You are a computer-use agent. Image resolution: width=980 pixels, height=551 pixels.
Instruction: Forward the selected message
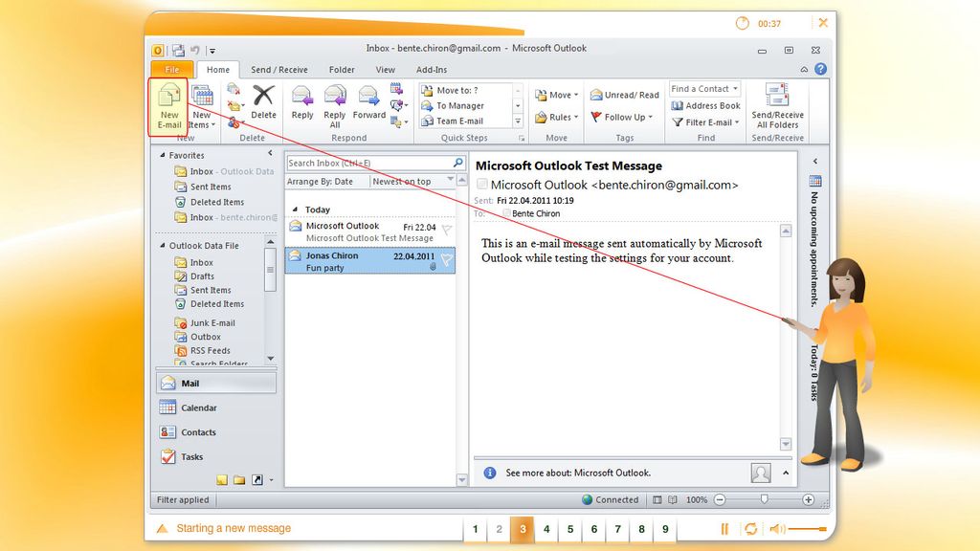click(368, 103)
